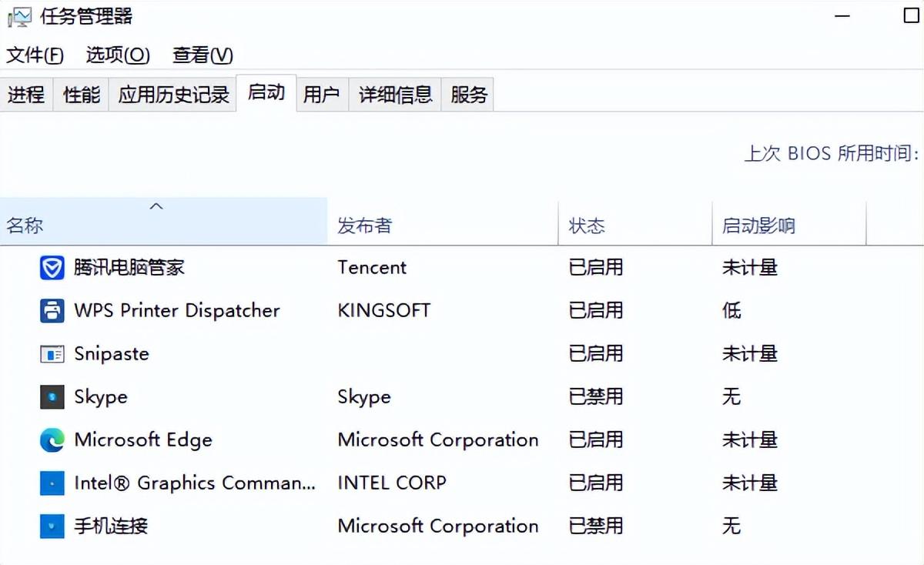Open the 查看(V) menu

point(203,55)
